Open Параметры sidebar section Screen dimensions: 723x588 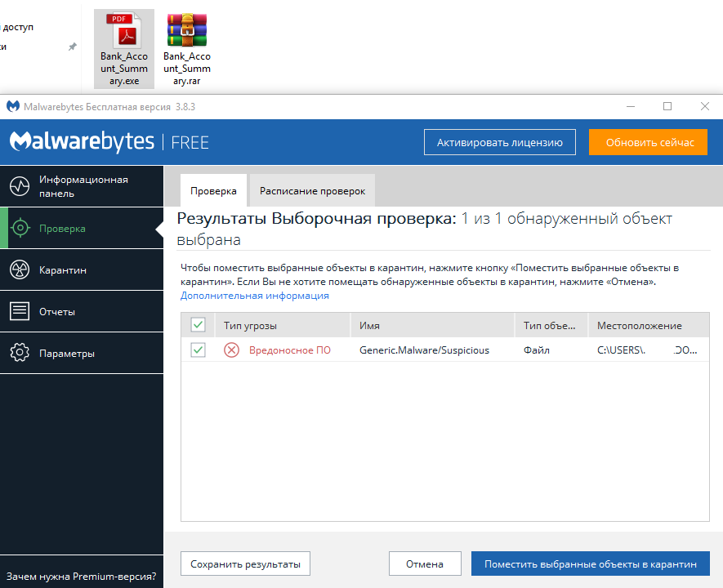(x=82, y=353)
